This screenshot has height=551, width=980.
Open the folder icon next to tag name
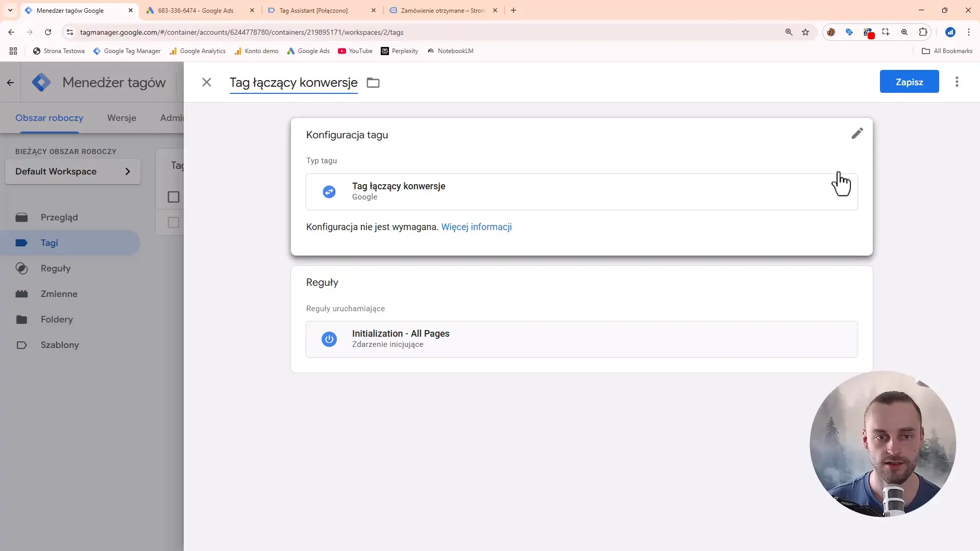[373, 83]
